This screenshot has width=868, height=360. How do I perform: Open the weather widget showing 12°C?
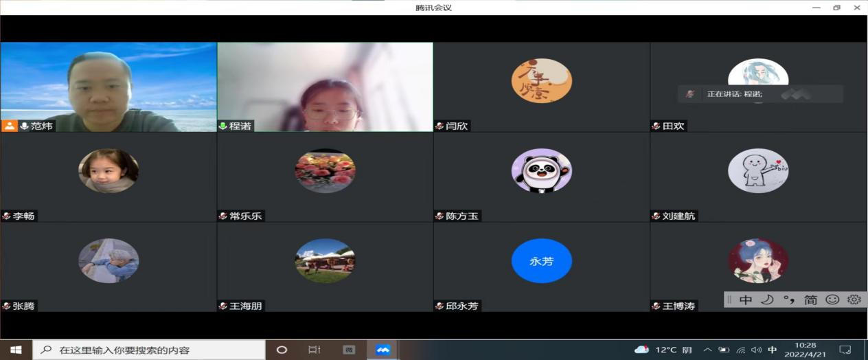[x=663, y=350]
